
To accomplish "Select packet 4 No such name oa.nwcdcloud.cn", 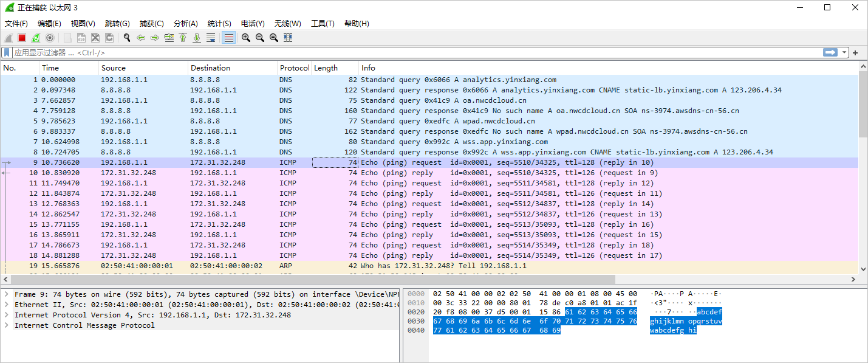I will point(429,111).
